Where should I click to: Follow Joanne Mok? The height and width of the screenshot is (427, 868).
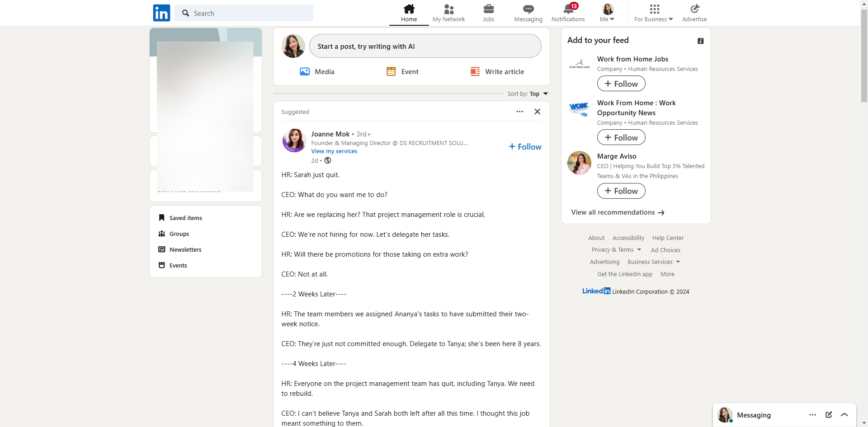525,147
